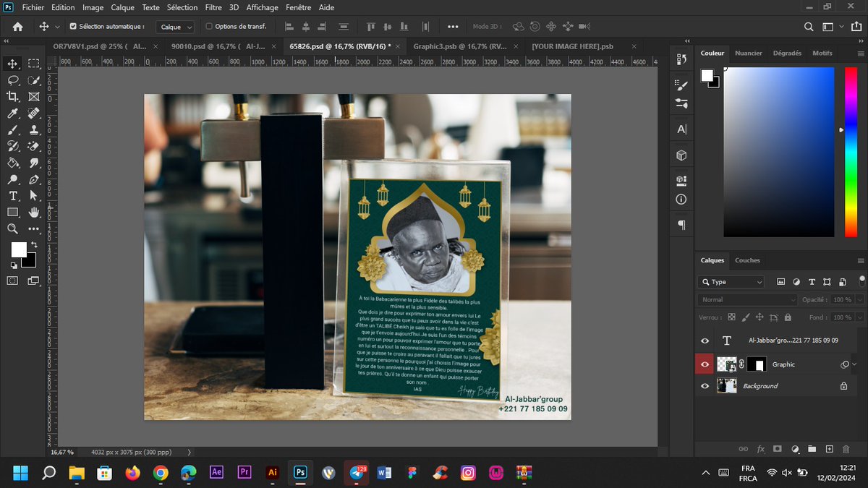The image size is (868, 488).
Task: Create a new group folder in Calques
Action: click(x=812, y=449)
